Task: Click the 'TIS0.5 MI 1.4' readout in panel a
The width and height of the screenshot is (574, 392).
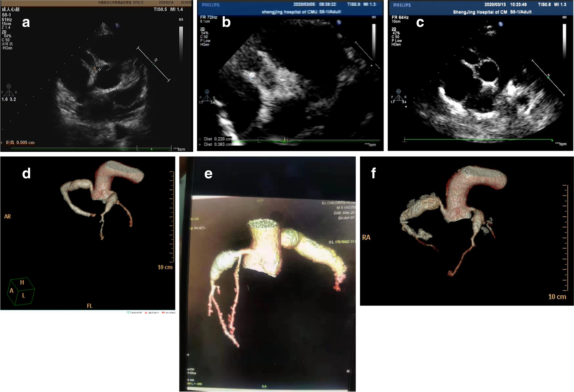Action: [168, 9]
